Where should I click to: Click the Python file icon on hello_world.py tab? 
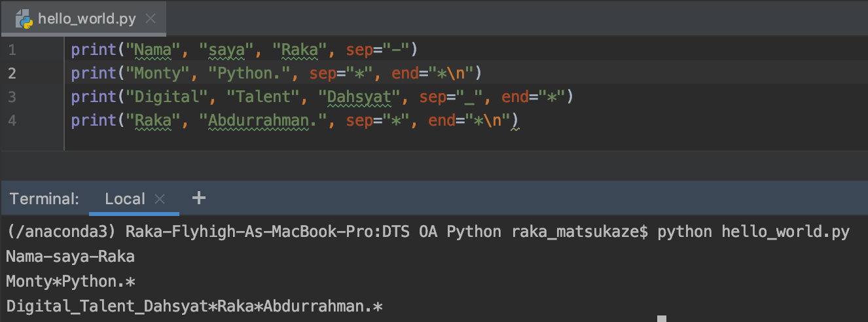tap(24, 18)
